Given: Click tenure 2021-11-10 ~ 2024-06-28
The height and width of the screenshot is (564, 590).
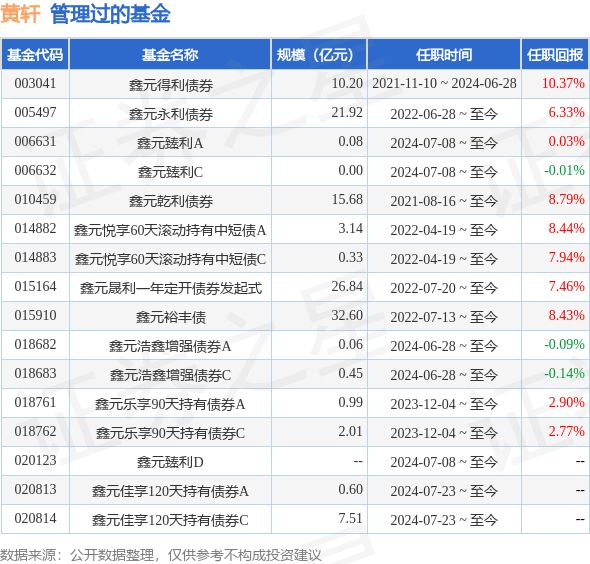Looking at the screenshot, I should click(x=444, y=83).
